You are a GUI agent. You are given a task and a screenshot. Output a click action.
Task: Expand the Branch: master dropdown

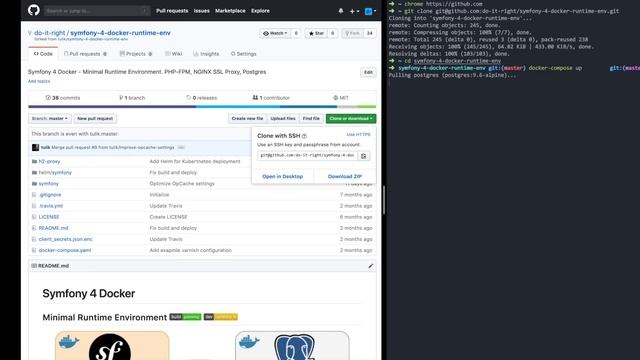(50, 119)
